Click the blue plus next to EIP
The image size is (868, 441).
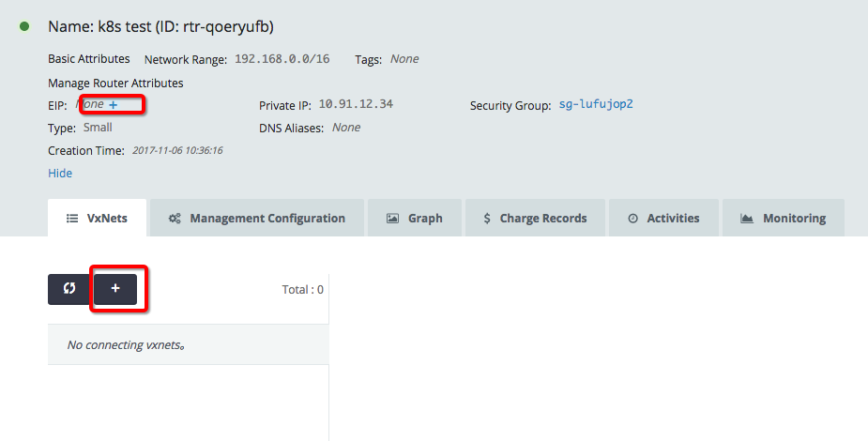113,104
